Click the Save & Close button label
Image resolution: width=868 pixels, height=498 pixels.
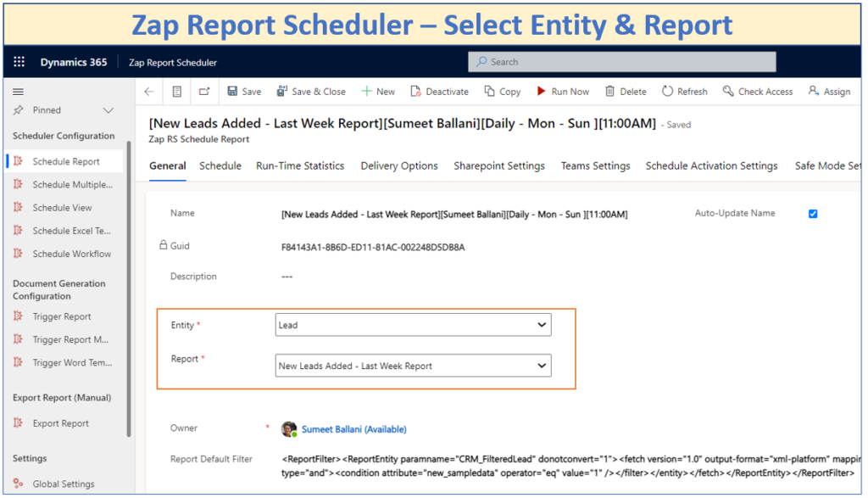pyautogui.click(x=319, y=92)
